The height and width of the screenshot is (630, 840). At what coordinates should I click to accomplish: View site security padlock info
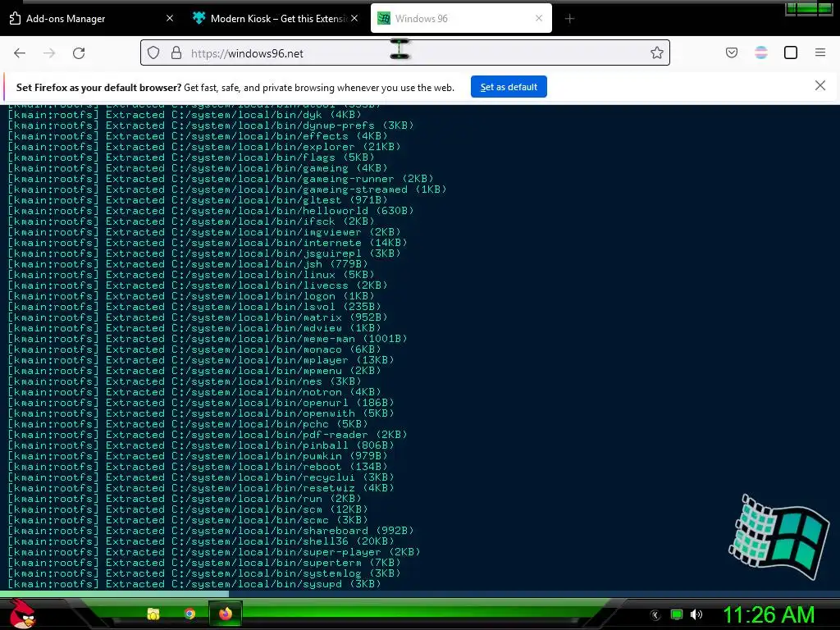click(x=176, y=53)
